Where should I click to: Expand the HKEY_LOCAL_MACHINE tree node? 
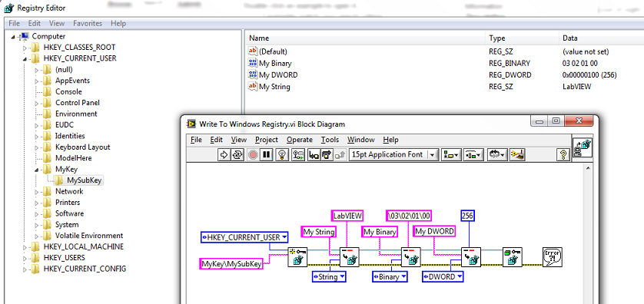click(x=25, y=247)
